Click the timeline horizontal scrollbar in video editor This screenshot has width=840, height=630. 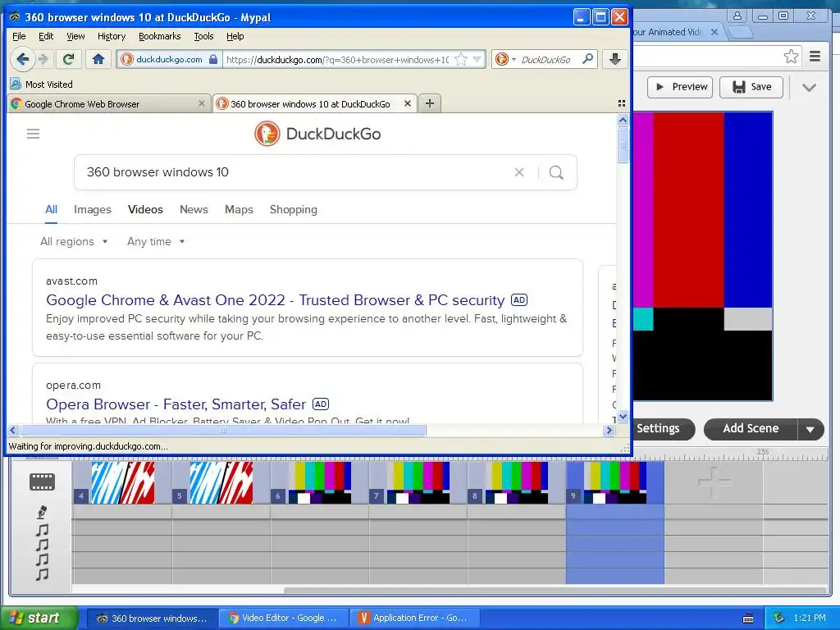point(556,591)
